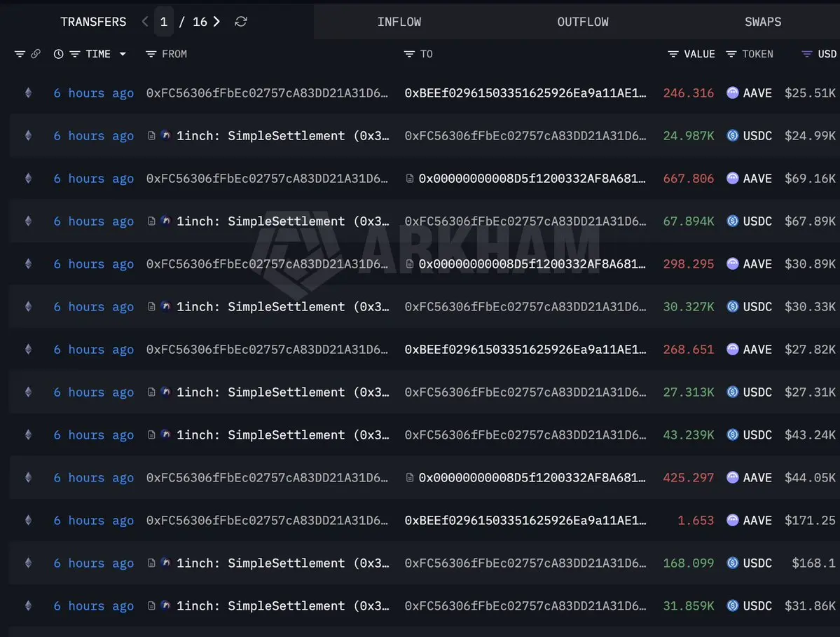Click USDC token icon on $24.99K row
Screen dimensions: 840x637
[x=732, y=135]
